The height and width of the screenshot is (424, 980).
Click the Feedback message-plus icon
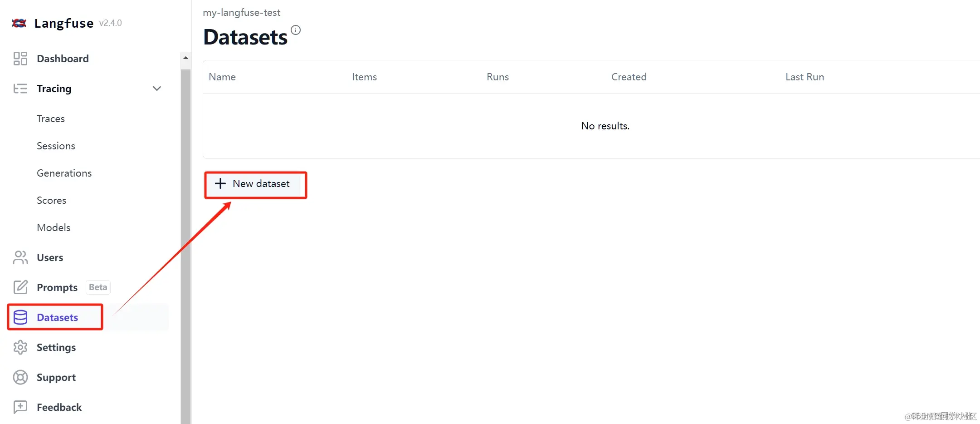(x=20, y=407)
